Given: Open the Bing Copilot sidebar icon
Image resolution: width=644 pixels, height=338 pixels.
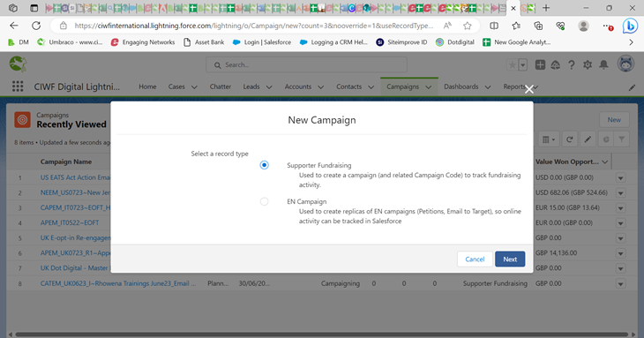Looking at the screenshot, I should (630, 26).
